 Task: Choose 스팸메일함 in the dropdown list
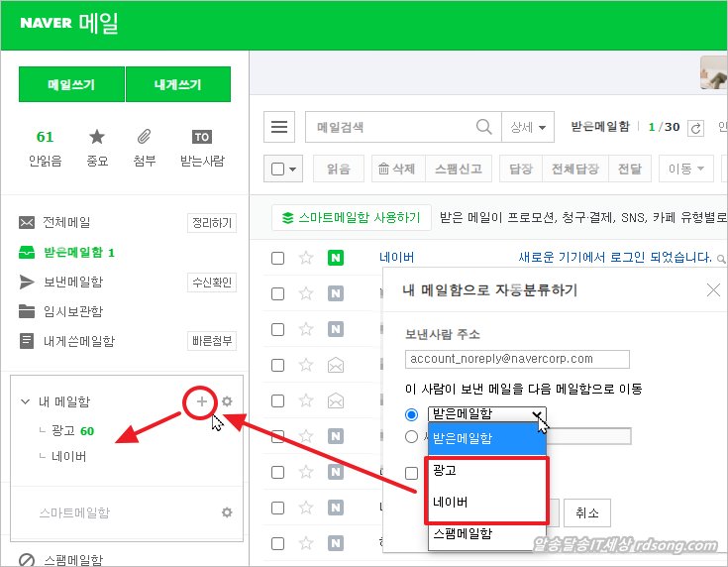pyautogui.click(x=461, y=533)
